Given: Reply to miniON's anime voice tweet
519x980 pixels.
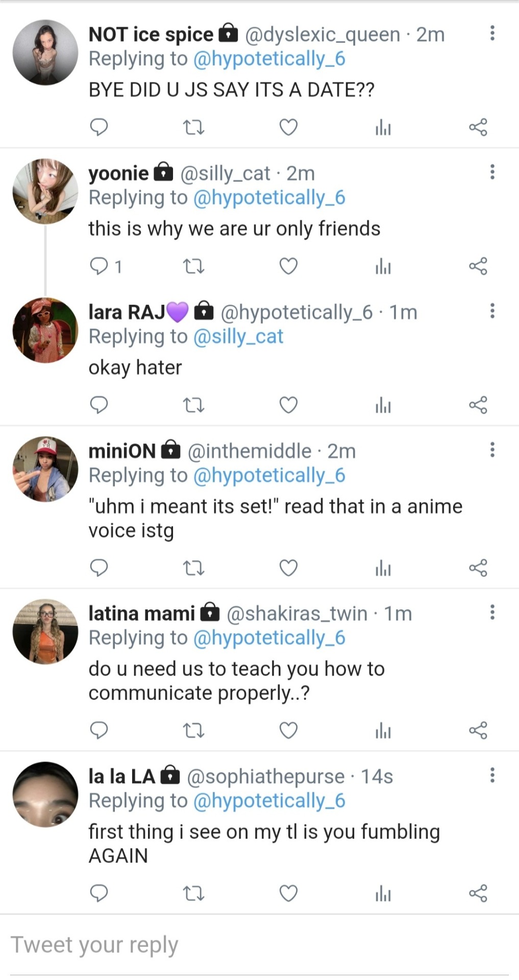Looking at the screenshot, I should click(x=98, y=568).
